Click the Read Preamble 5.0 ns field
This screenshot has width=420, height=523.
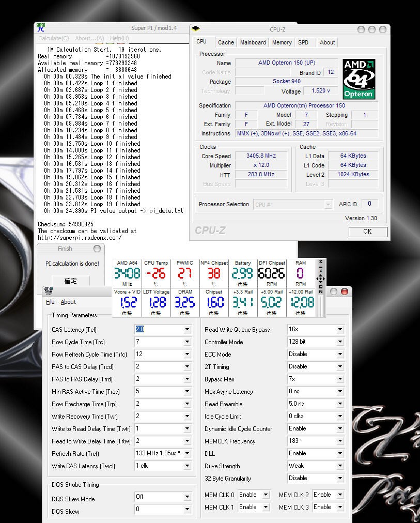pos(315,404)
